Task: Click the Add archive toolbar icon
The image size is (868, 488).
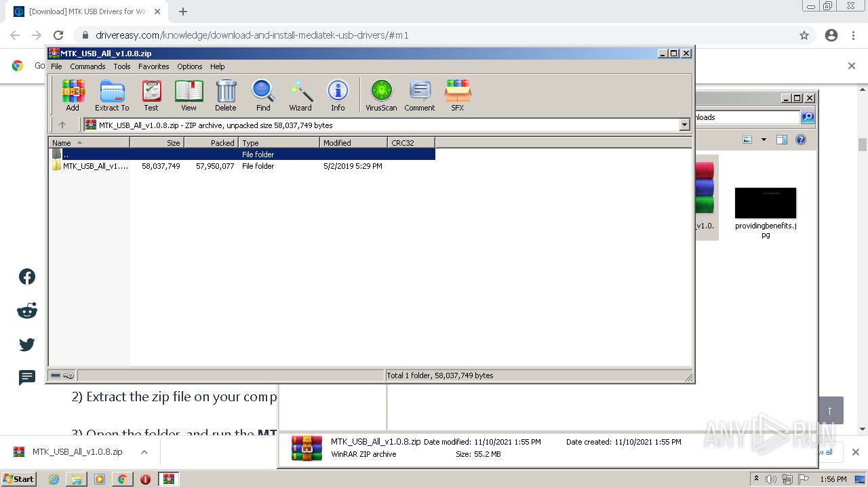Action: pyautogui.click(x=73, y=95)
